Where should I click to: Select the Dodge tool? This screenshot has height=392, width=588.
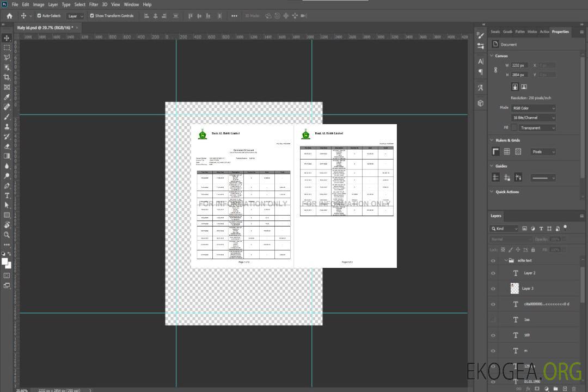point(7,176)
